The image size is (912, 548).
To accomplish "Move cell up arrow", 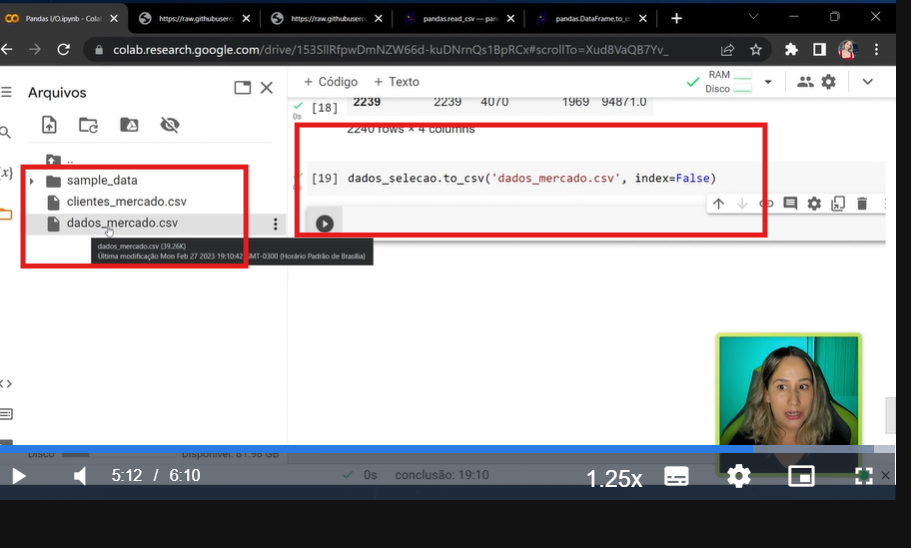I will 718,204.
